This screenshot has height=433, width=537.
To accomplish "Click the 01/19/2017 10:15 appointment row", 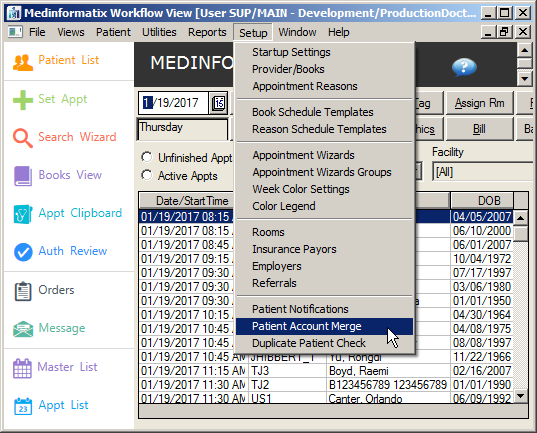I will [186, 315].
